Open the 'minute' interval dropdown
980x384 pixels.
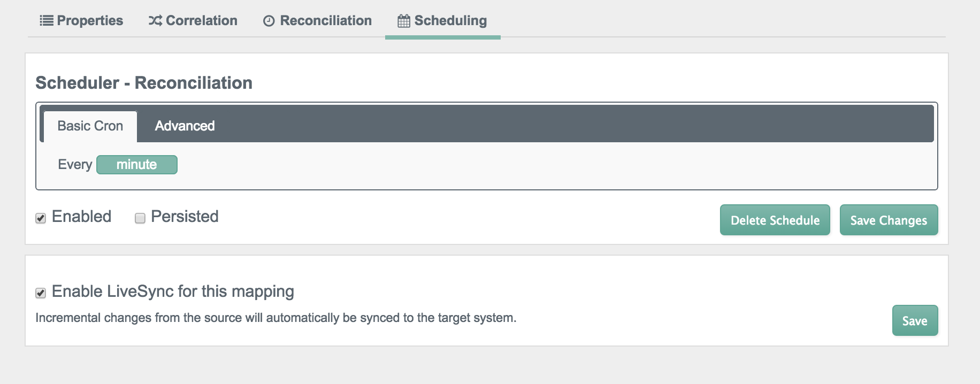coord(137,165)
